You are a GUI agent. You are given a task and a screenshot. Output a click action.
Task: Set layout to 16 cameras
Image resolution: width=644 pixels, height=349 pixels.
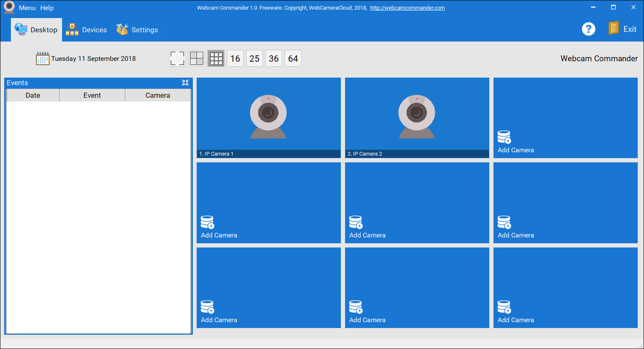tap(235, 58)
